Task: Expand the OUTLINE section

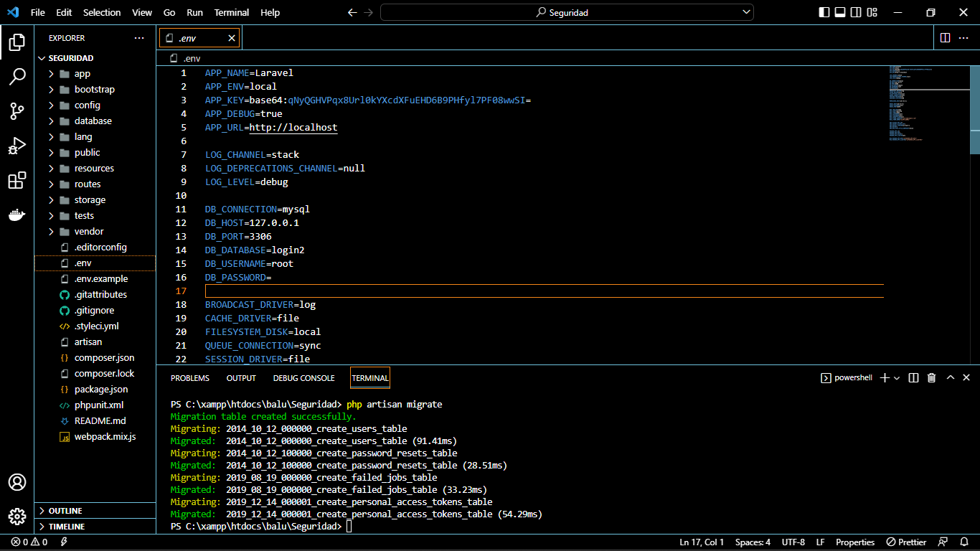Action: 95,511
